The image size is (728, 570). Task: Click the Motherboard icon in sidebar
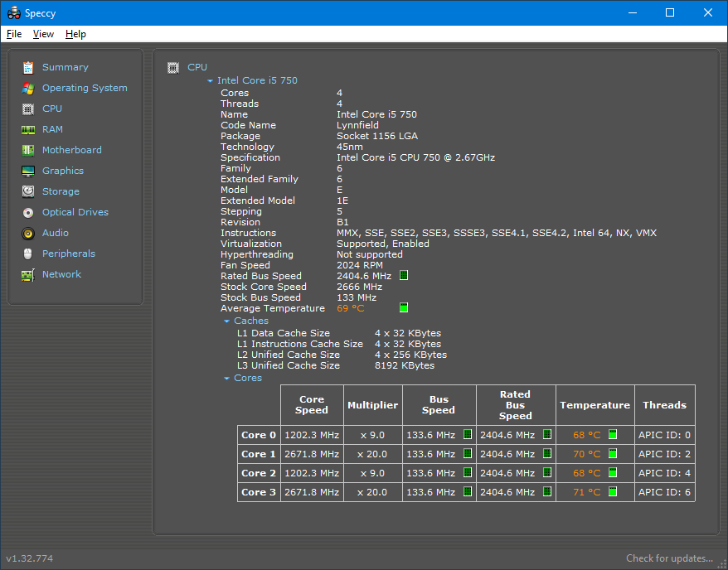coord(28,150)
